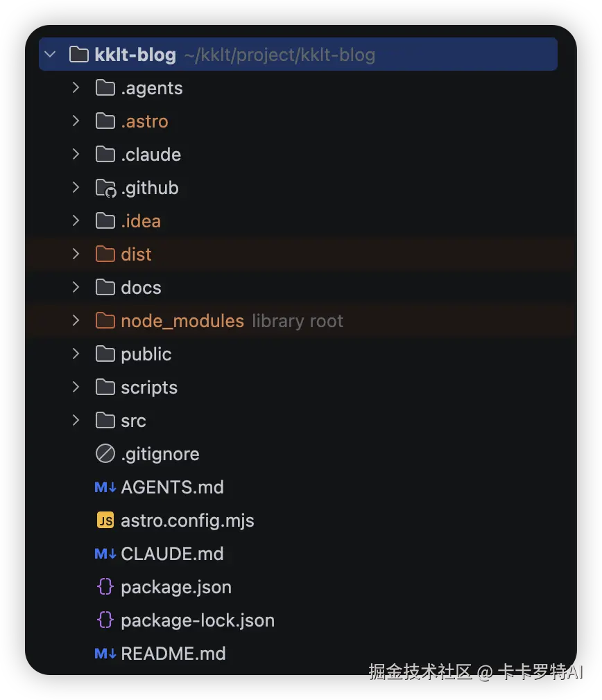Click the JSON braces icon of package.json
The height and width of the screenshot is (700, 602).
pos(105,586)
